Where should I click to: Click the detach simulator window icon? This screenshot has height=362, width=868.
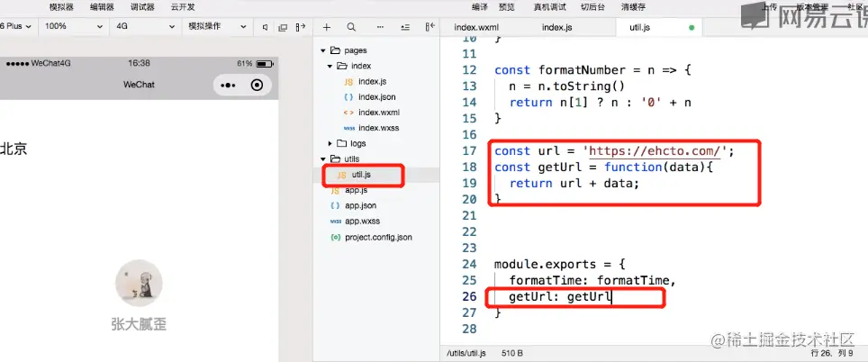(x=283, y=27)
